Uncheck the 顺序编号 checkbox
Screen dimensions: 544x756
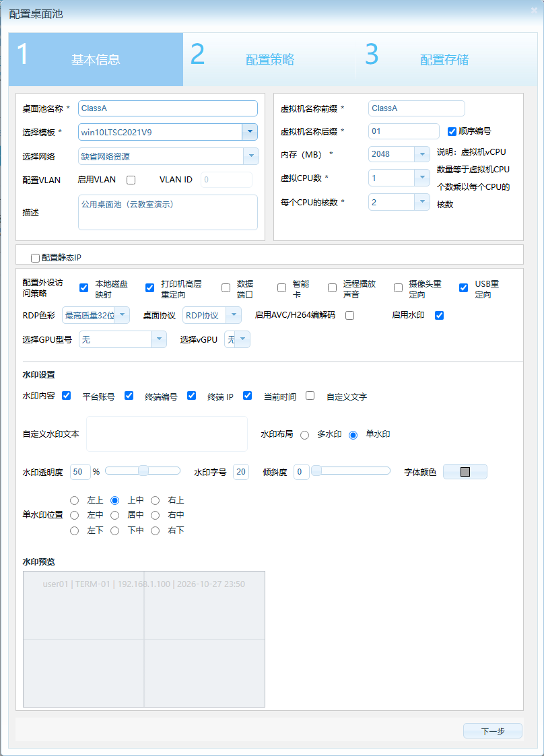[x=452, y=132]
